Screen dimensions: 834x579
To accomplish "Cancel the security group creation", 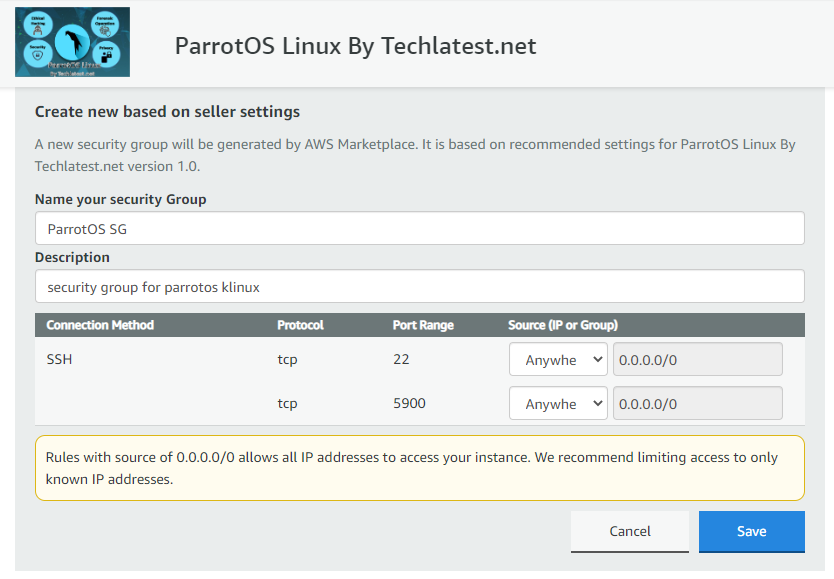I will tap(630, 531).
